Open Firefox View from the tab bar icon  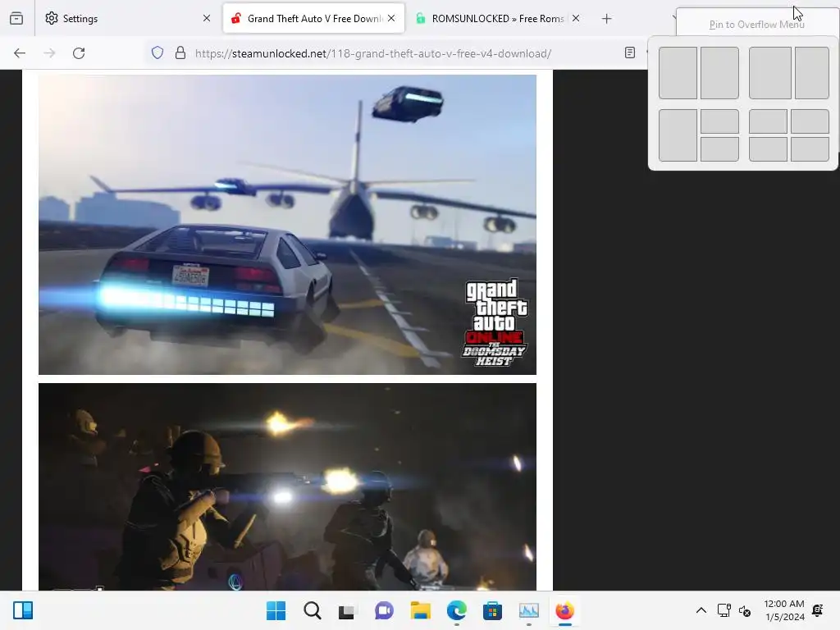(x=16, y=19)
